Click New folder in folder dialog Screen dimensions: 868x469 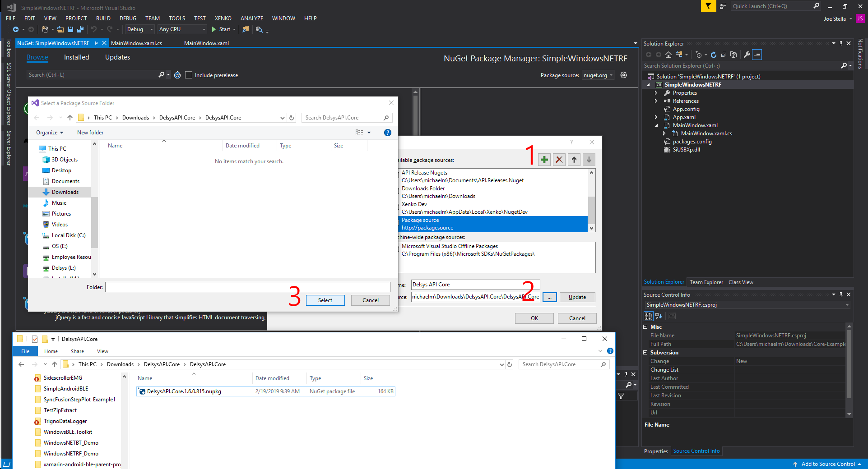coord(90,133)
